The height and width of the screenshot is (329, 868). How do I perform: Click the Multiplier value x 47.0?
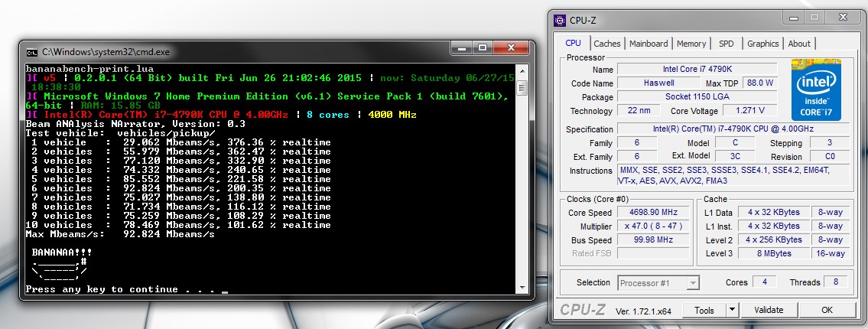click(652, 226)
